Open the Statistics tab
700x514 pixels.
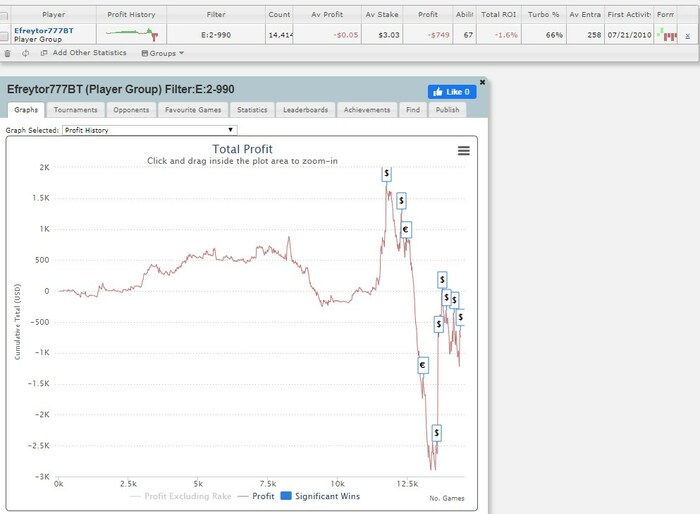click(x=252, y=110)
